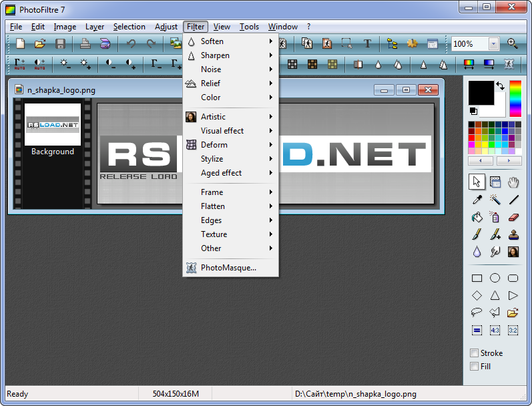Go to next color palette page
Image resolution: width=532 pixels, height=406 pixels.
(509, 160)
